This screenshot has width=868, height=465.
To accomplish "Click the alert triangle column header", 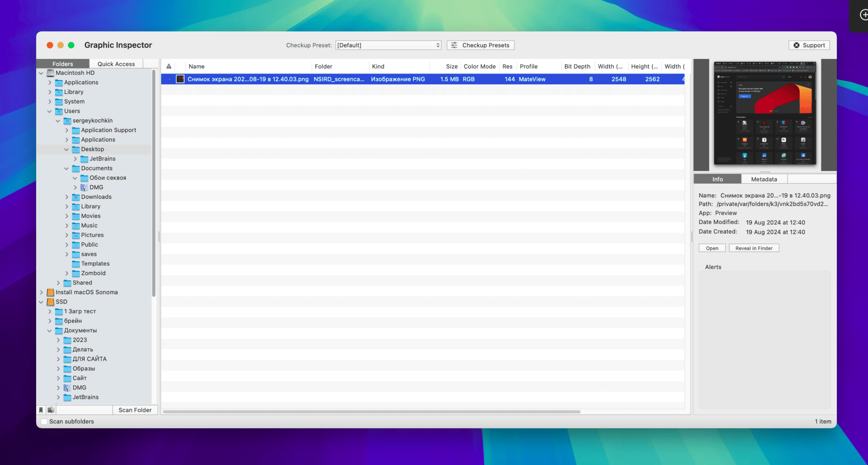I will point(169,66).
